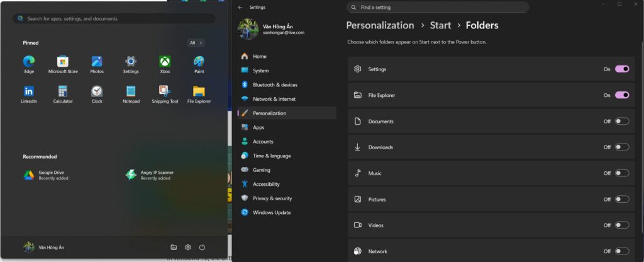Open the Xbox pinned app
The width and height of the screenshot is (644, 262).
click(x=165, y=62)
